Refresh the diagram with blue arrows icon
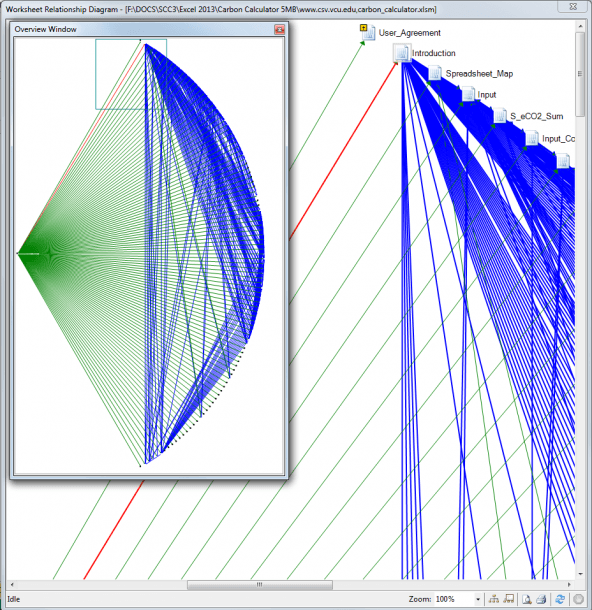592x610 pixels. [560, 599]
